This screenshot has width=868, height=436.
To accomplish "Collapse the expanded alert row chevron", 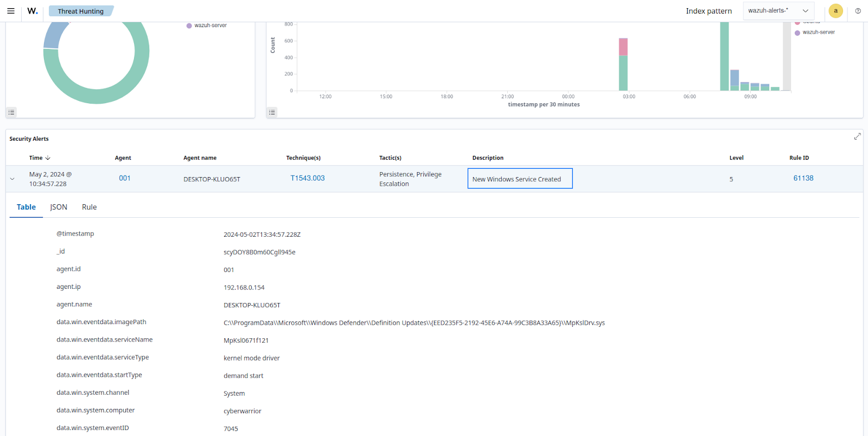I will (12, 179).
